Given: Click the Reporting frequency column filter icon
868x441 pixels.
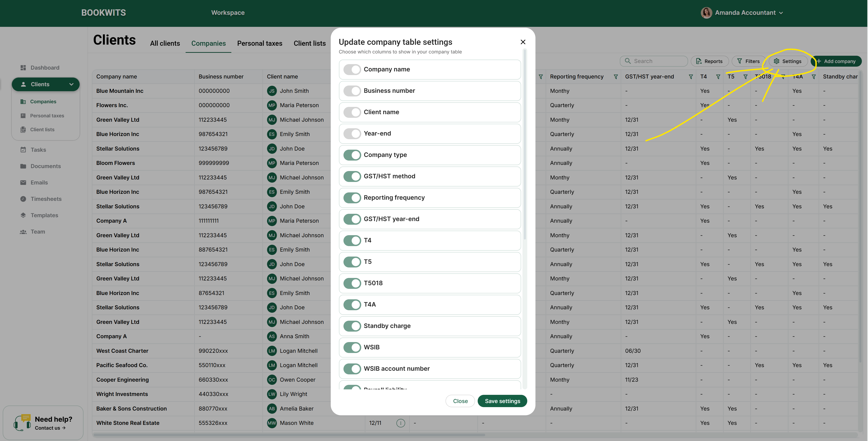Looking at the screenshot, I should pyautogui.click(x=616, y=77).
